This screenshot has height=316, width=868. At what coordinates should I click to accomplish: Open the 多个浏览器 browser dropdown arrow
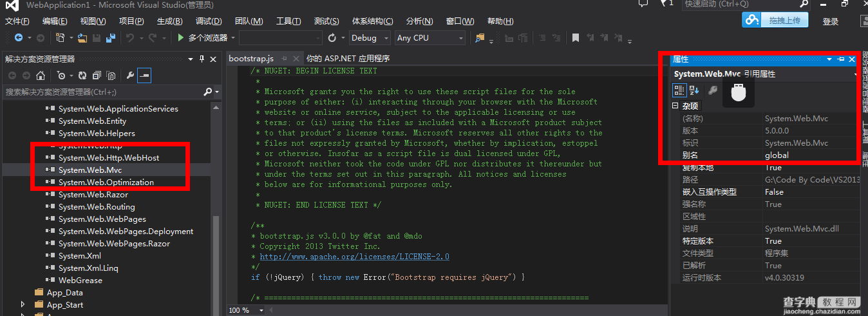pyautogui.click(x=233, y=38)
